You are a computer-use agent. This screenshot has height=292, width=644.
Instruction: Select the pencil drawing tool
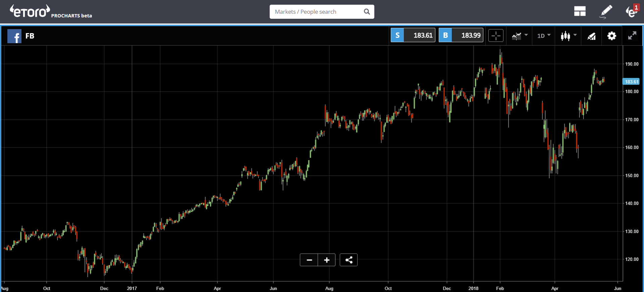click(x=606, y=12)
